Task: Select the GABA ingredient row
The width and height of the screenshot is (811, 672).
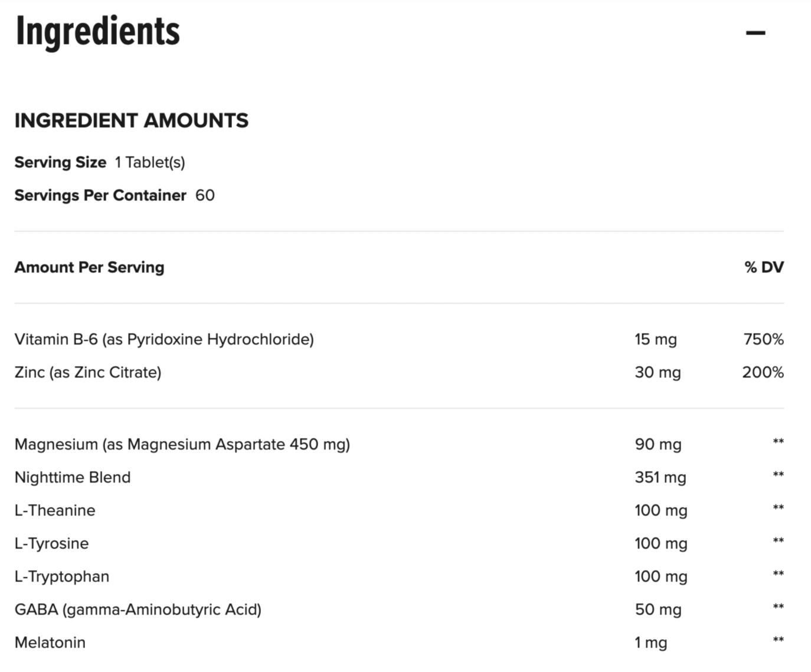Action: 138,609
